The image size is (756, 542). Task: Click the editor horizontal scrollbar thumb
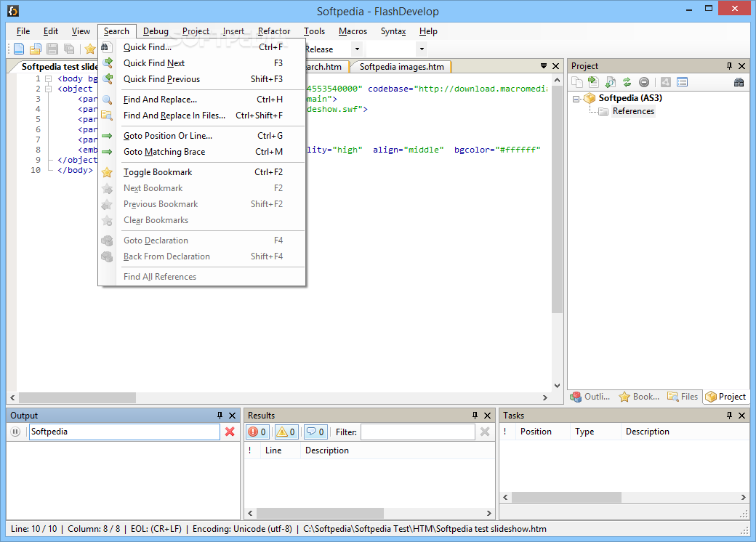click(77, 398)
